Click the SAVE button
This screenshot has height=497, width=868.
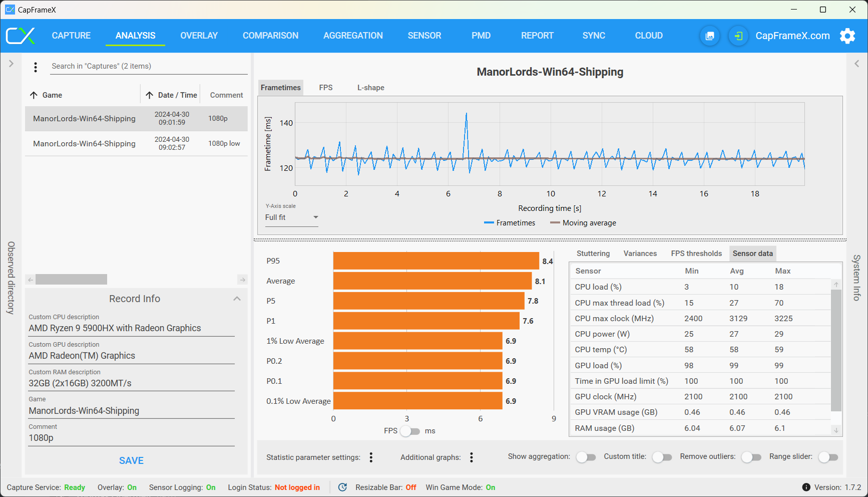click(131, 460)
